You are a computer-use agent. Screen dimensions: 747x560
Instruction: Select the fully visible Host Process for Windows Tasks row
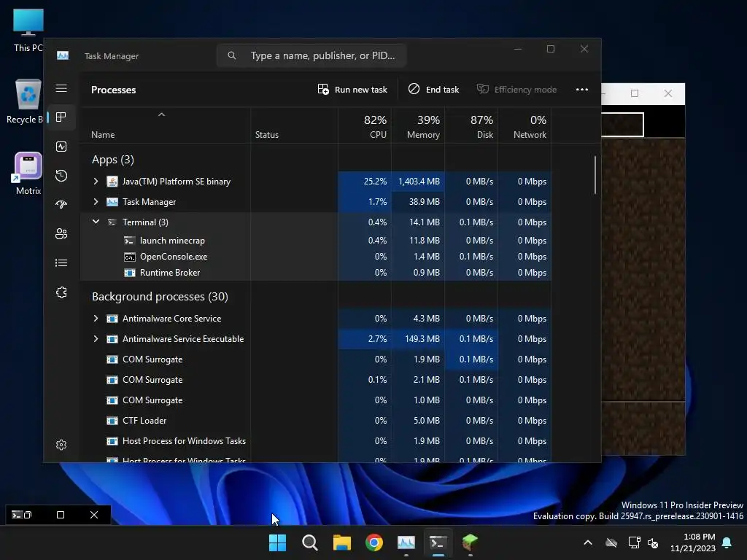pyautogui.click(x=317, y=441)
